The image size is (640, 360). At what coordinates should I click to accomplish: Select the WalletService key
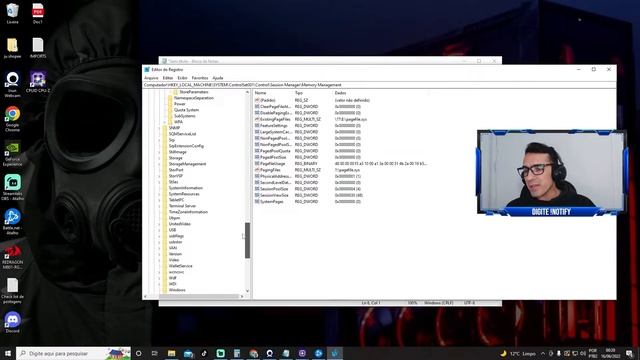coord(180,266)
